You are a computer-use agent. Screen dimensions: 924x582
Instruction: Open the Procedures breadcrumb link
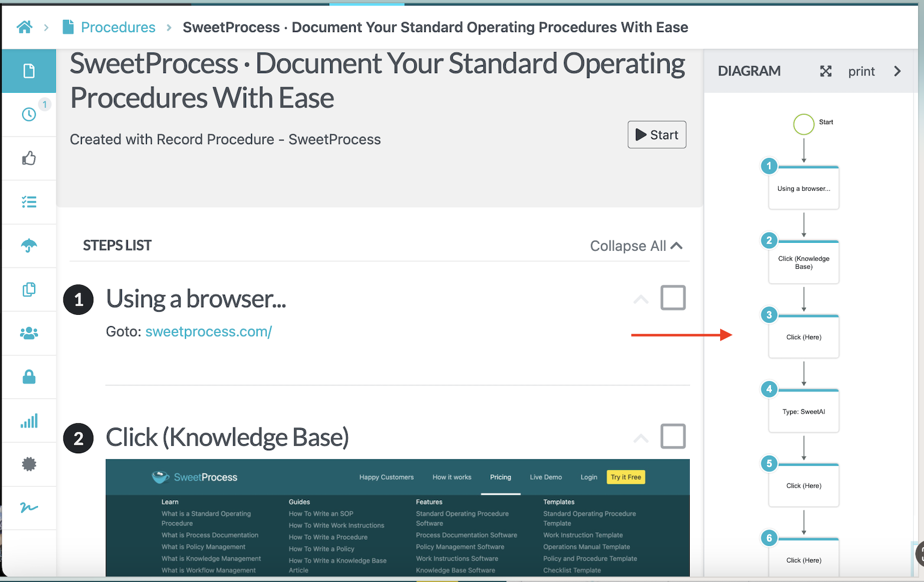[x=118, y=27]
